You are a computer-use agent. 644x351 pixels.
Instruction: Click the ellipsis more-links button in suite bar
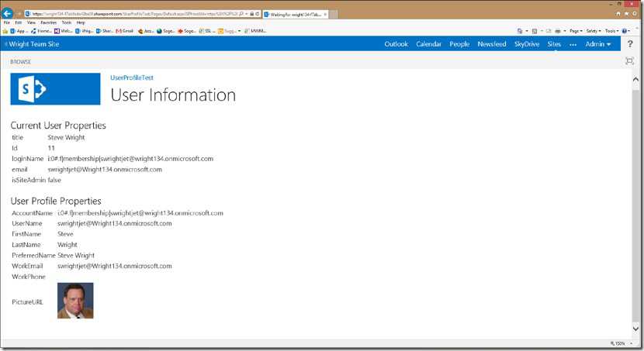coord(573,44)
